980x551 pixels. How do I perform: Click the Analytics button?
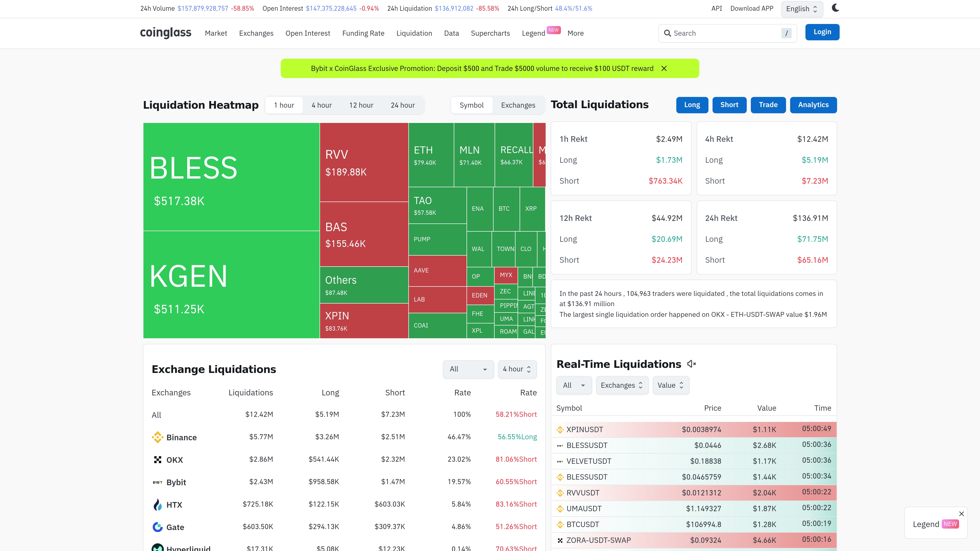click(x=813, y=105)
